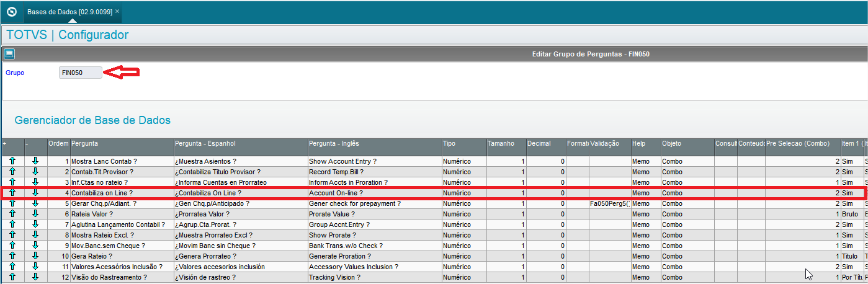This screenshot has height=284, width=868.
Task: Select cell 'Show Prorate ?'
Action: (375, 235)
